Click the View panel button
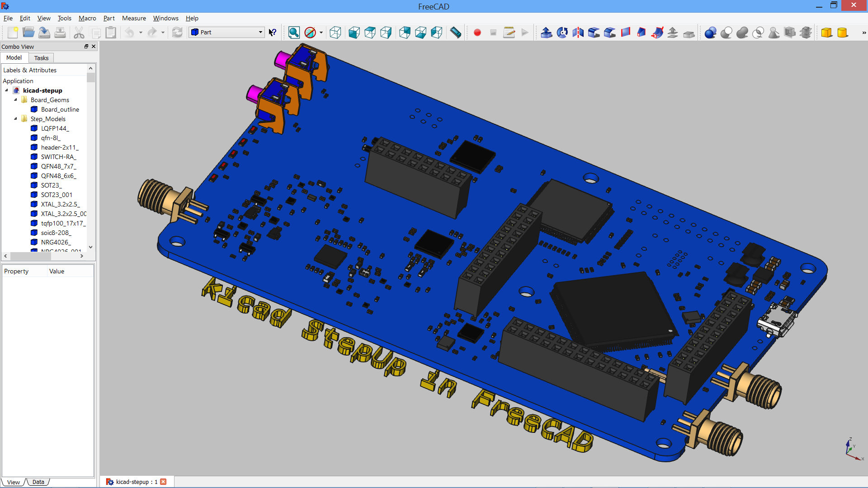Image resolution: width=868 pixels, height=488 pixels. tap(14, 481)
